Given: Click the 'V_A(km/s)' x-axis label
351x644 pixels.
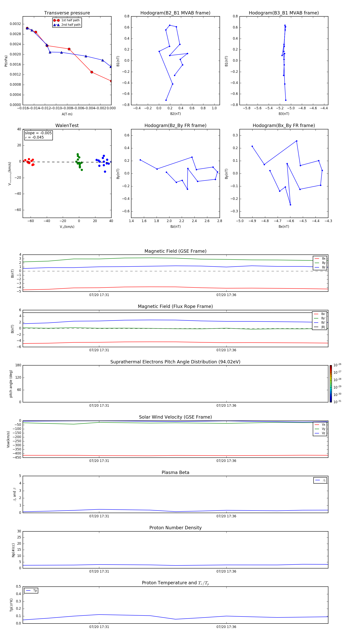Looking at the screenshot, I should (x=67, y=227).
